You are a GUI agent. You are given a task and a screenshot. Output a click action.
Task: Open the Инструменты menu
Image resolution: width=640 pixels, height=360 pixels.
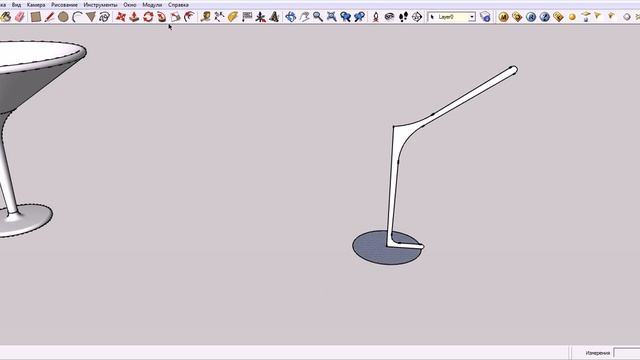tap(100, 5)
